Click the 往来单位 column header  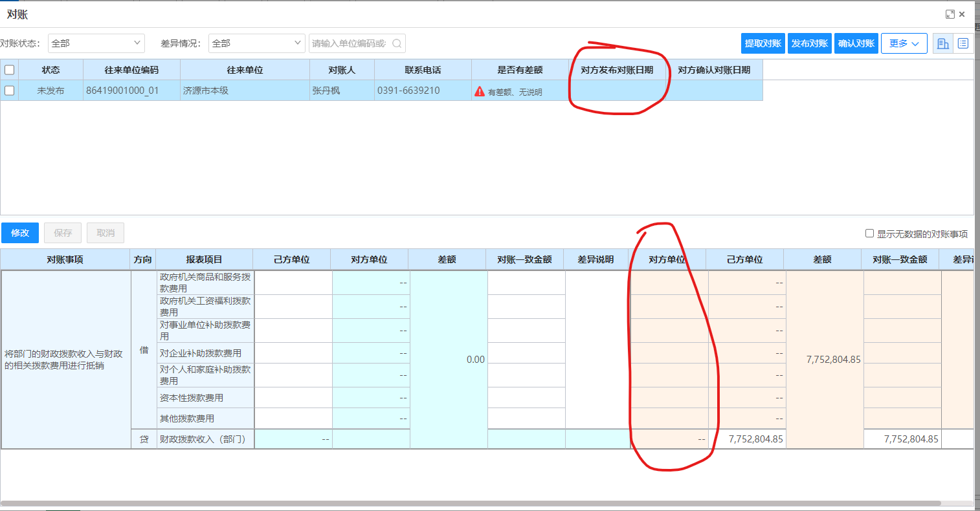(245, 70)
